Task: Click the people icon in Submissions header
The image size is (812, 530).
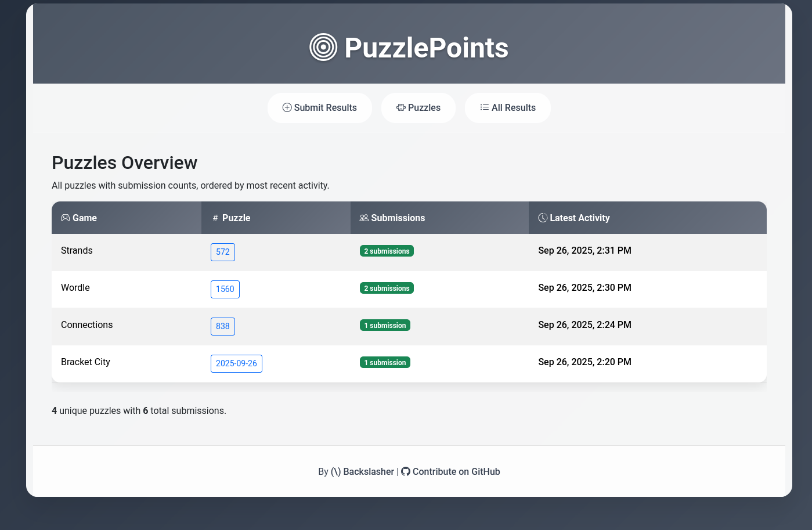Action: [x=365, y=218]
